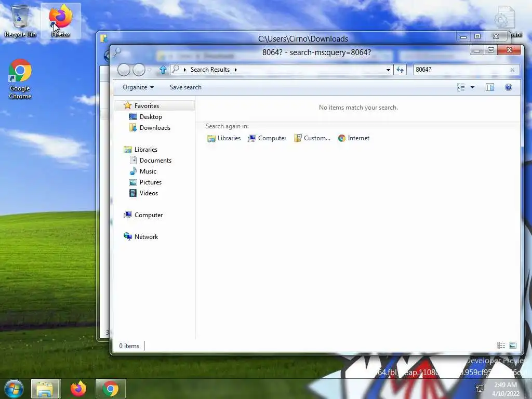Click the Windows Start button

(x=14, y=389)
